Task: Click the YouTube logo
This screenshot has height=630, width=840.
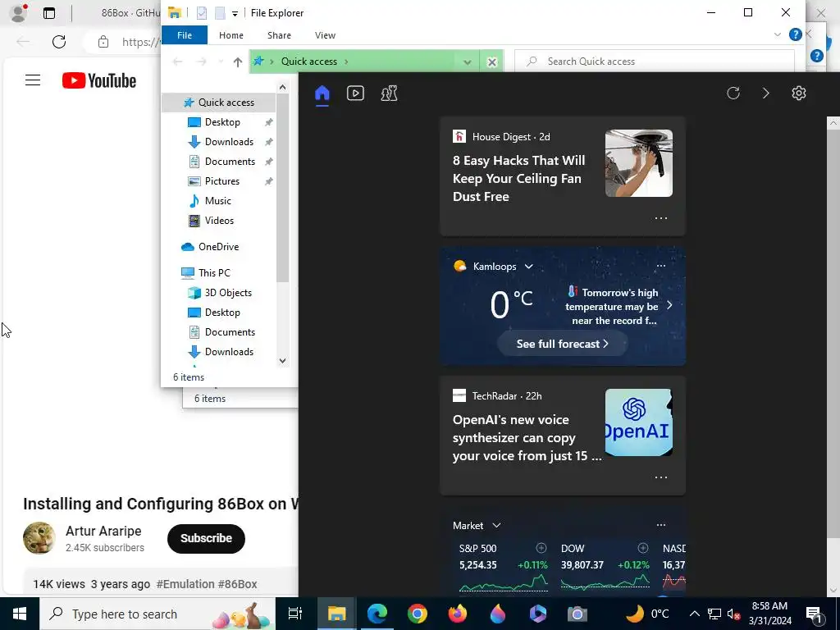Action: coord(99,80)
